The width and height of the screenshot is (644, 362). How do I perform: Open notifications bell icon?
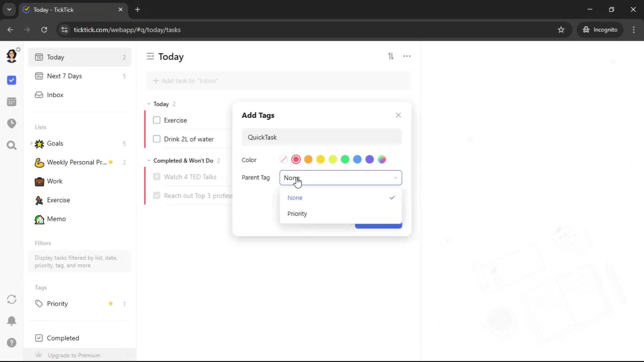click(x=11, y=321)
